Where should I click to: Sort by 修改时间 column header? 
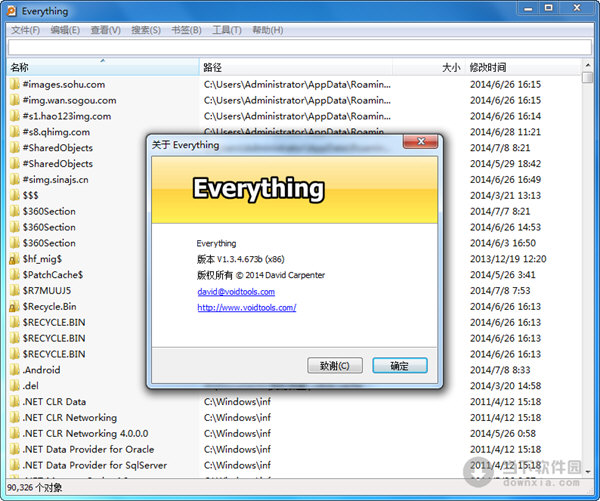523,67
